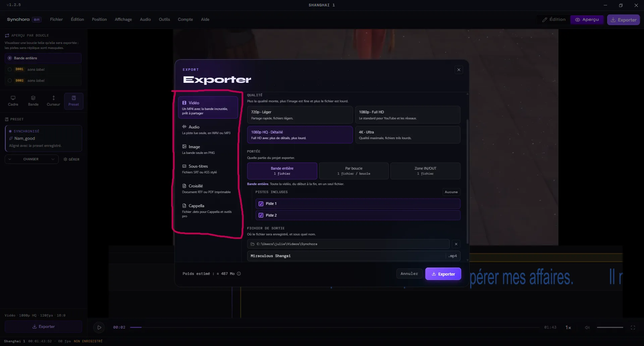Viewport: 644px width, 346px height.
Task: Choose the Croisillé export format
Action: 208,189
